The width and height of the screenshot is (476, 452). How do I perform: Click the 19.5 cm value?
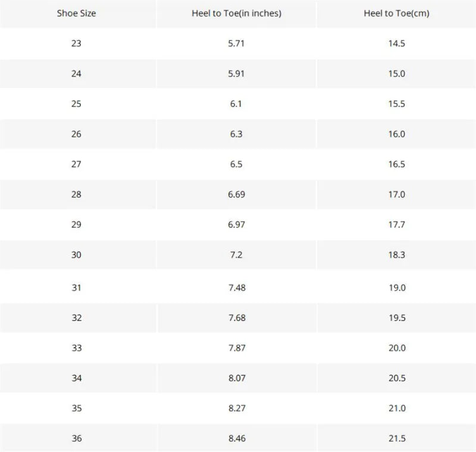(396, 318)
